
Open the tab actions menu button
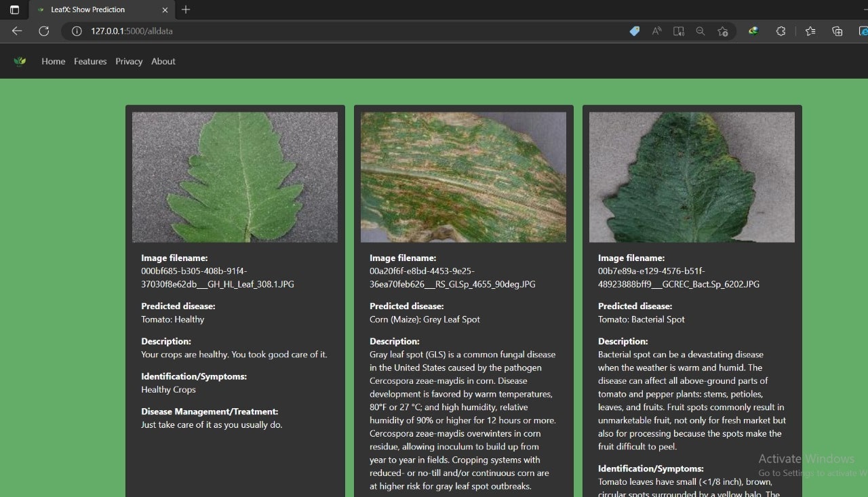(14, 9)
